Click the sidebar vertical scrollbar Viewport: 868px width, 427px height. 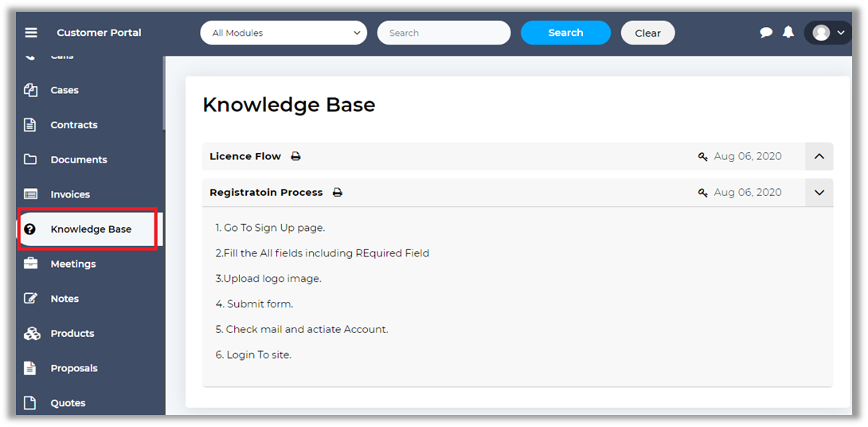click(x=164, y=93)
